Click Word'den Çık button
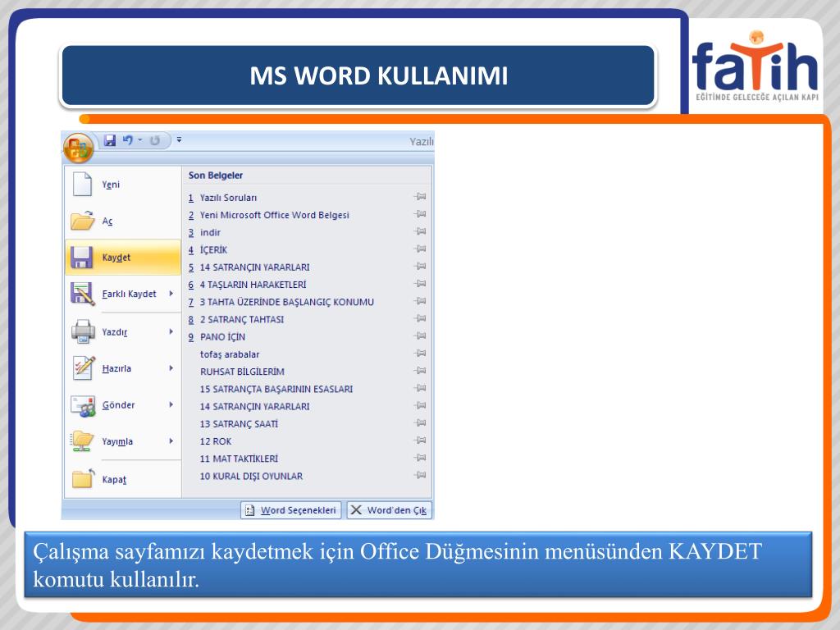 point(389,510)
